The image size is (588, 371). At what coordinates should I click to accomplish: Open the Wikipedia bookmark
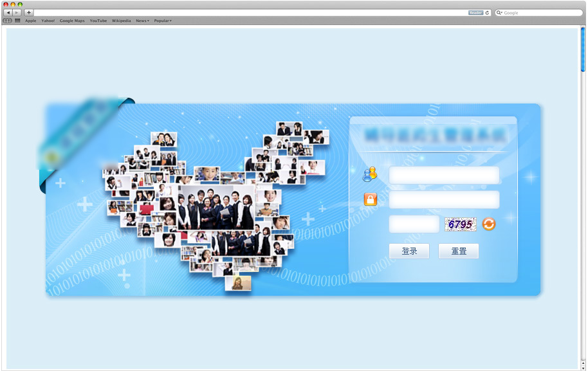[x=121, y=21]
